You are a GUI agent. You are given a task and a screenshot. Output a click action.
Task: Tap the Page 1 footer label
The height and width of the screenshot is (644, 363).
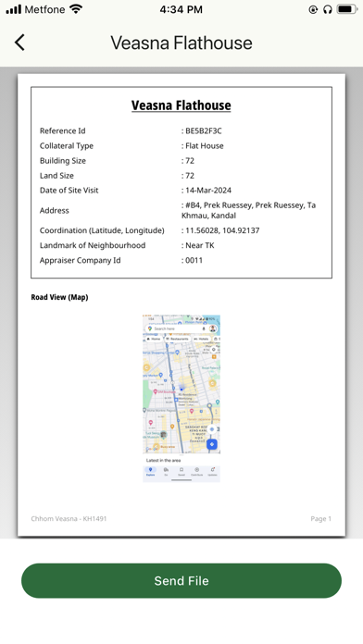pyautogui.click(x=321, y=519)
